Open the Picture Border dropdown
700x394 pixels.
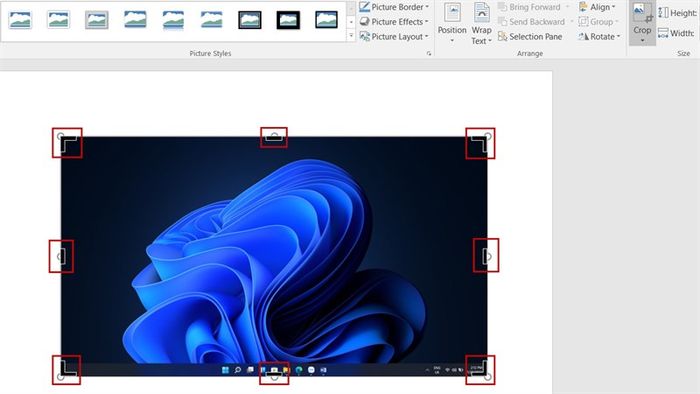[x=394, y=7]
